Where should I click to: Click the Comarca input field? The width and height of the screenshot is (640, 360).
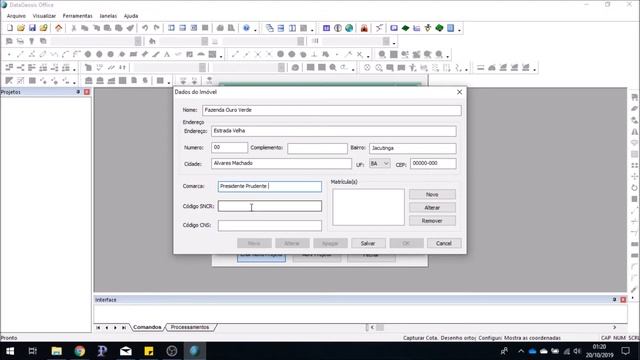tap(270, 187)
